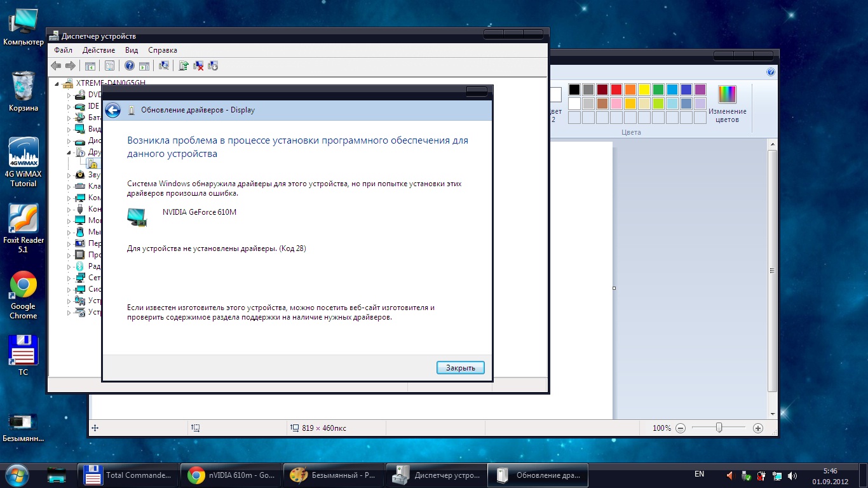
Task: Open the Справка menu
Action: (x=163, y=50)
